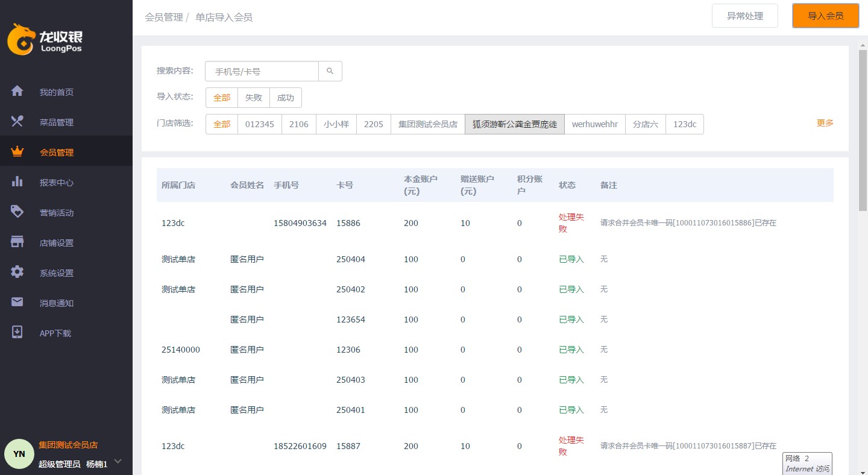
Task: Filter stores by 集团测试会员店
Action: pyautogui.click(x=428, y=124)
